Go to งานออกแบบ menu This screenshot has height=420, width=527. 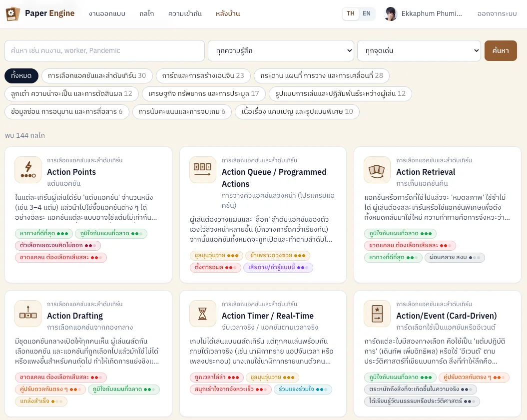pos(107,14)
